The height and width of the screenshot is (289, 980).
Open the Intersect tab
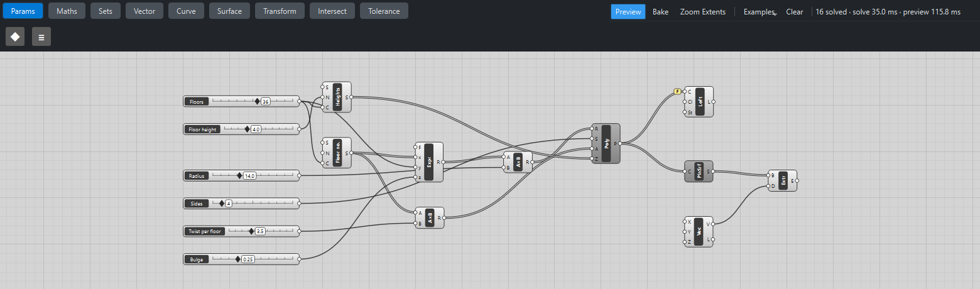[x=332, y=11]
